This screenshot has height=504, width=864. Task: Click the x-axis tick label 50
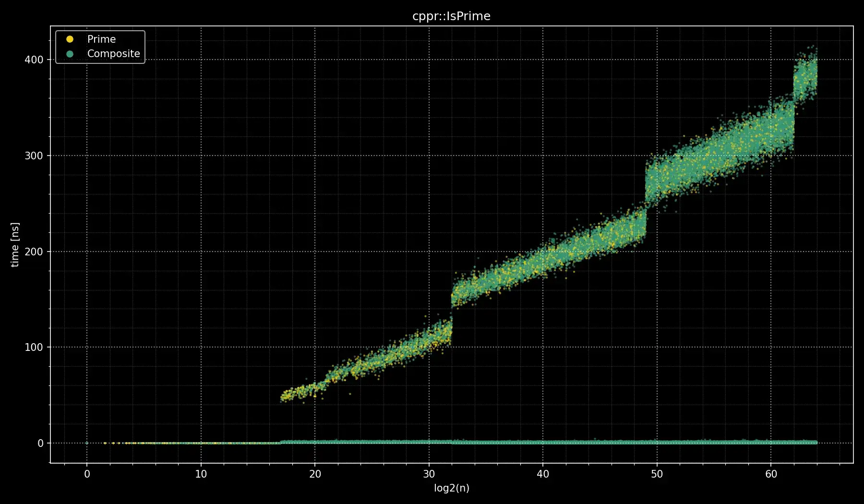[657, 474]
